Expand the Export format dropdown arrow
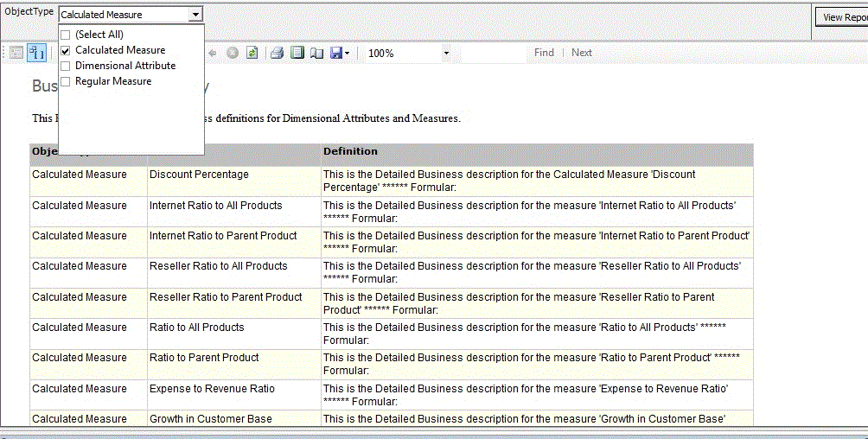Screen dimensions: 868x439 point(348,53)
